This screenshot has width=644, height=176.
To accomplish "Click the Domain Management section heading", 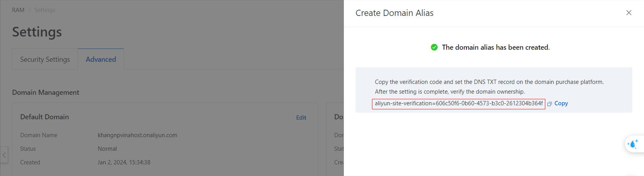I will 45,92.
